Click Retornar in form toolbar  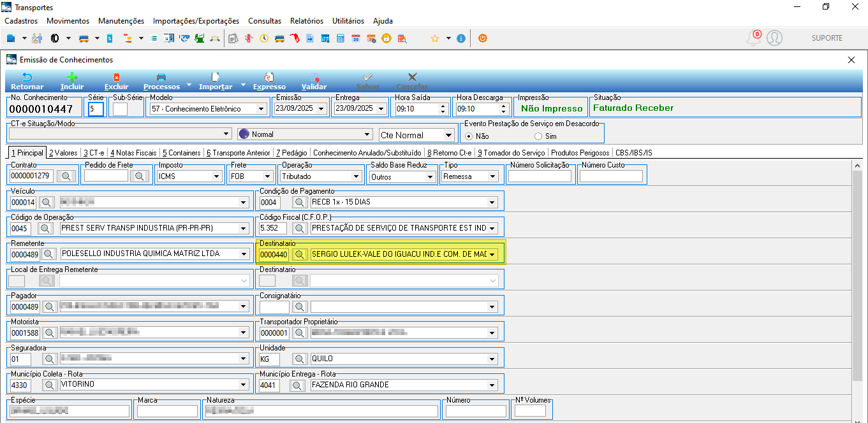[x=27, y=82]
